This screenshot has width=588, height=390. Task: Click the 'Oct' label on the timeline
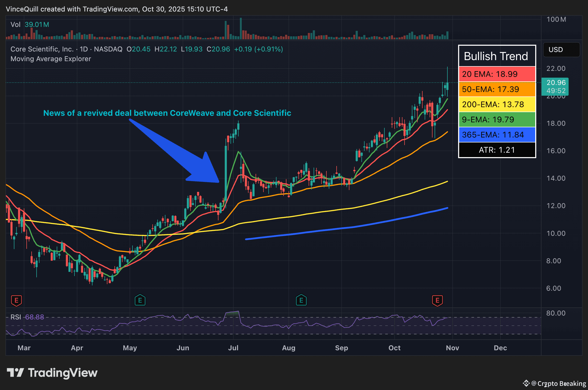[x=394, y=348]
